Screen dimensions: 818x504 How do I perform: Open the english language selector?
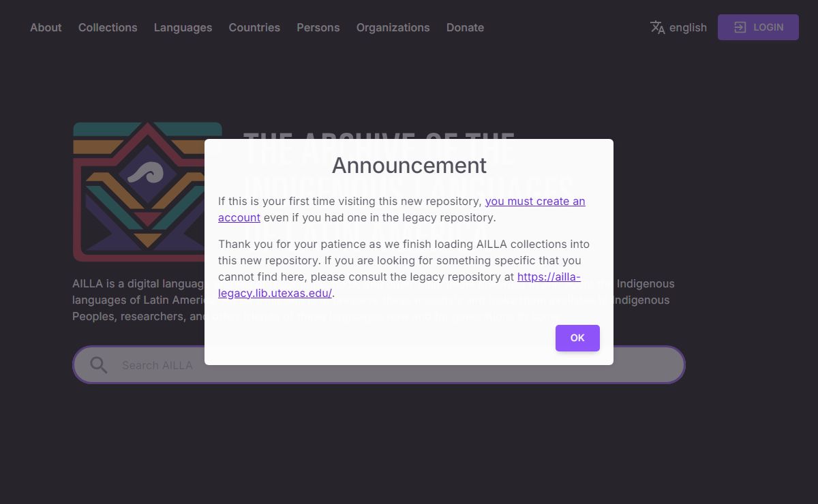(678, 27)
